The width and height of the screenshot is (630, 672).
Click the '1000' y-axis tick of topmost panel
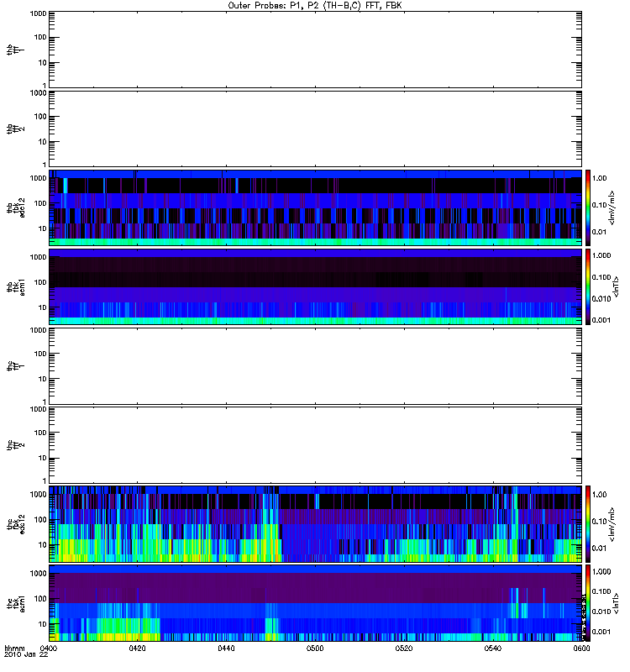pos(38,13)
